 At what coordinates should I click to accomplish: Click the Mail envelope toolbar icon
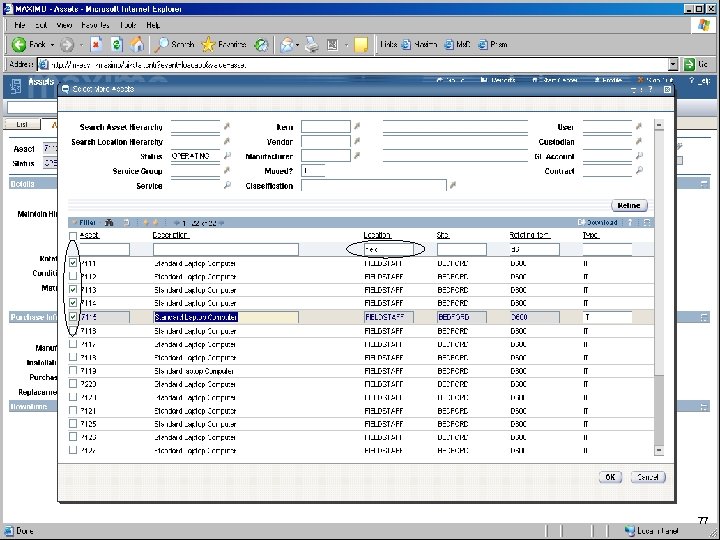287,45
